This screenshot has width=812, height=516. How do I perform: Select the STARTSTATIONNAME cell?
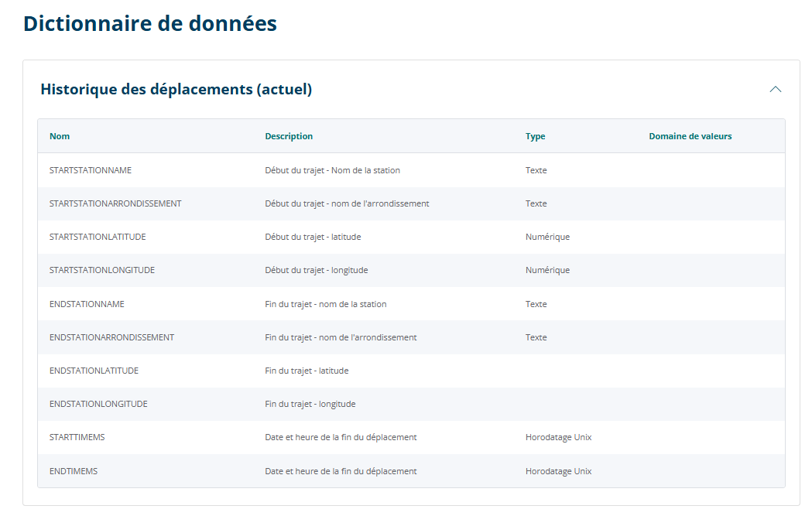(x=91, y=170)
